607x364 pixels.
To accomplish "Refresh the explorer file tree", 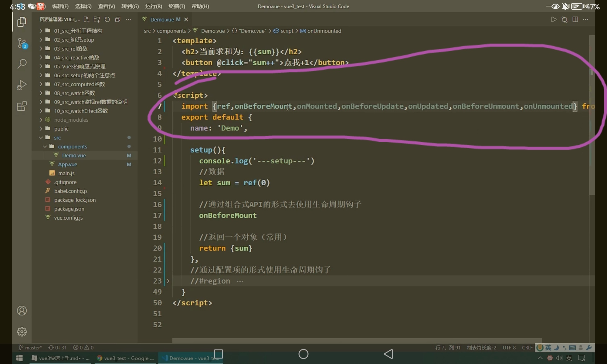I will coord(107,19).
